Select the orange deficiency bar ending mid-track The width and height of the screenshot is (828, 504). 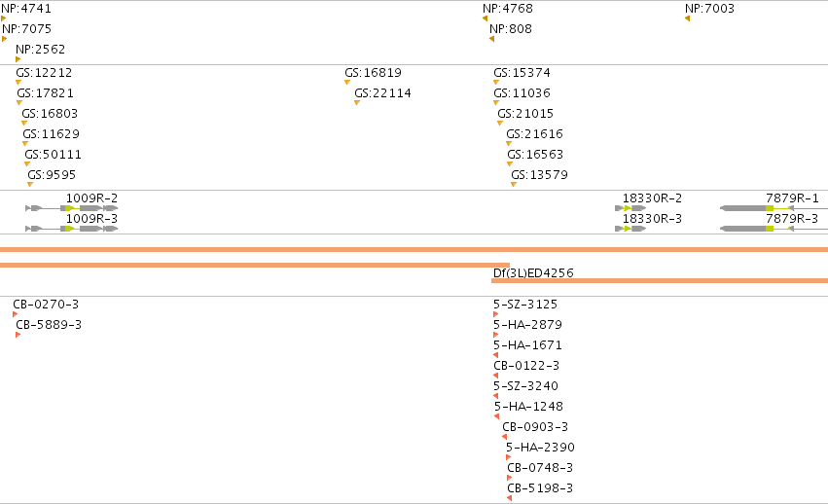tap(255, 265)
